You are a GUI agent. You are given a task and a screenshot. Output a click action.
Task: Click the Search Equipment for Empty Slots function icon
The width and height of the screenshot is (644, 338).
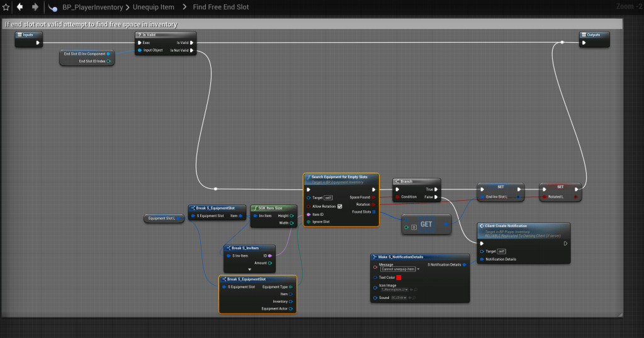tap(308, 178)
